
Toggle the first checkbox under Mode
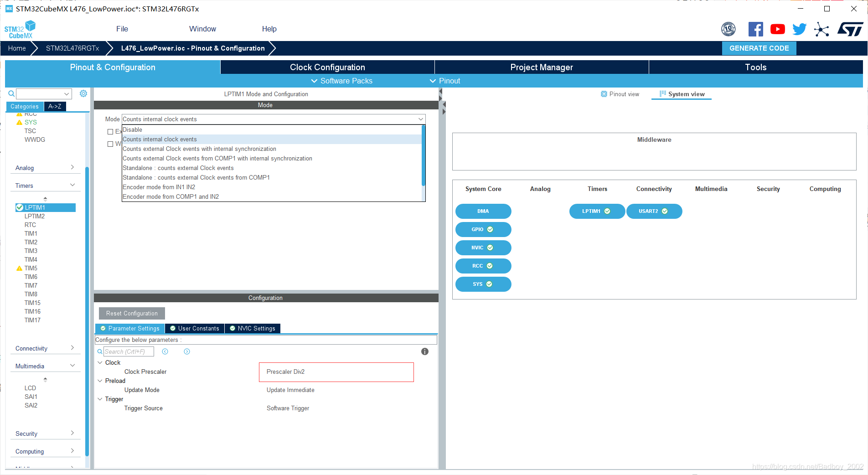point(110,132)
